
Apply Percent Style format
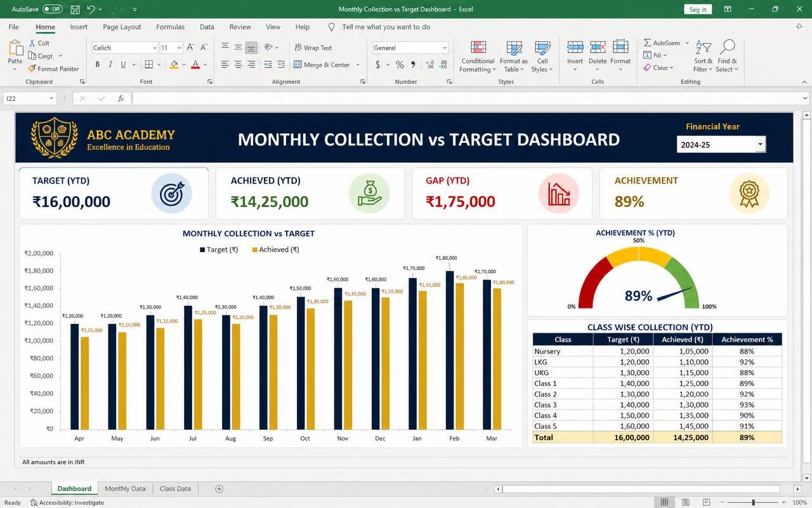tap(400, 65)
